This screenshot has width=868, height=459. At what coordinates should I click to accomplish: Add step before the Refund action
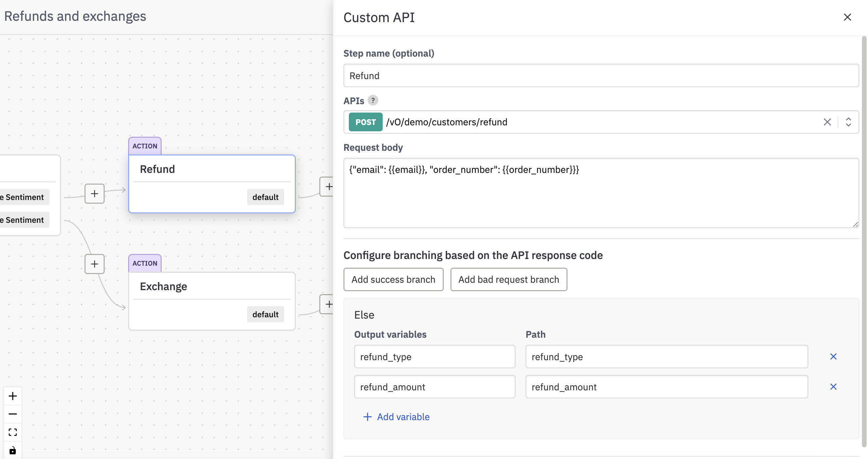(x=94, y=194)
